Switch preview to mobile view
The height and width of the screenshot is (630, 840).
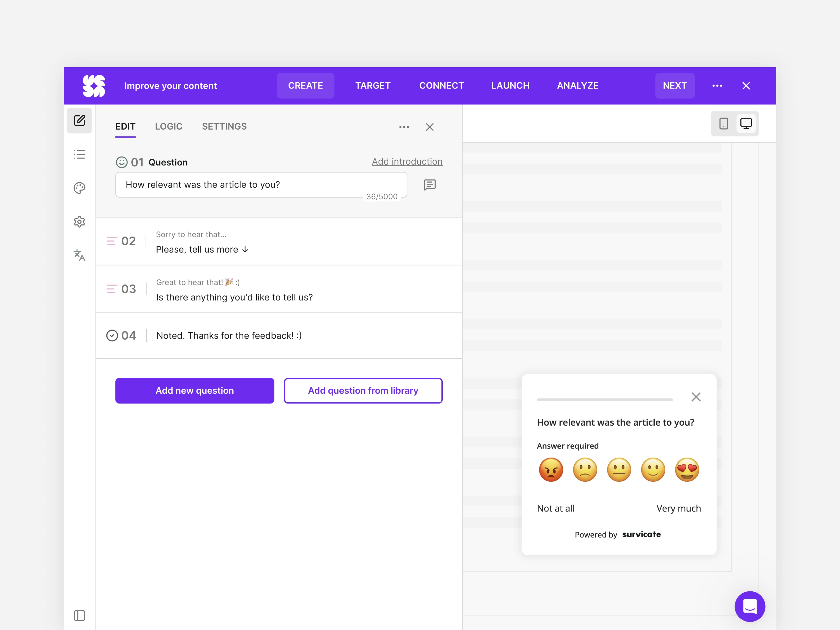click(x=724, y=124)
